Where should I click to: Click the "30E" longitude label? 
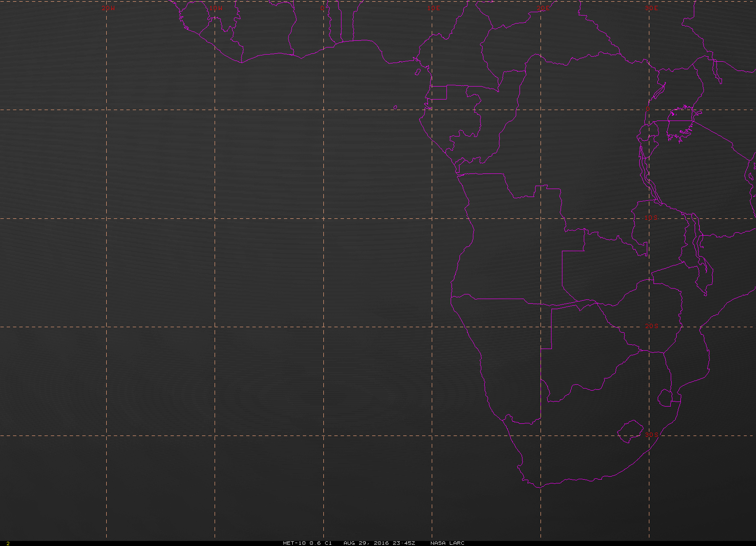point(651,8)
